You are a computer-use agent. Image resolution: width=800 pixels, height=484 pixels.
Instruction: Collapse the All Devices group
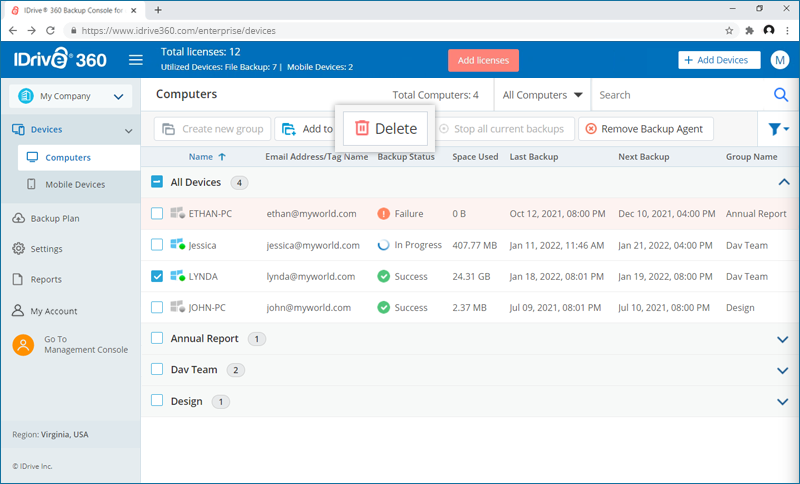click(x=784, y=182)
